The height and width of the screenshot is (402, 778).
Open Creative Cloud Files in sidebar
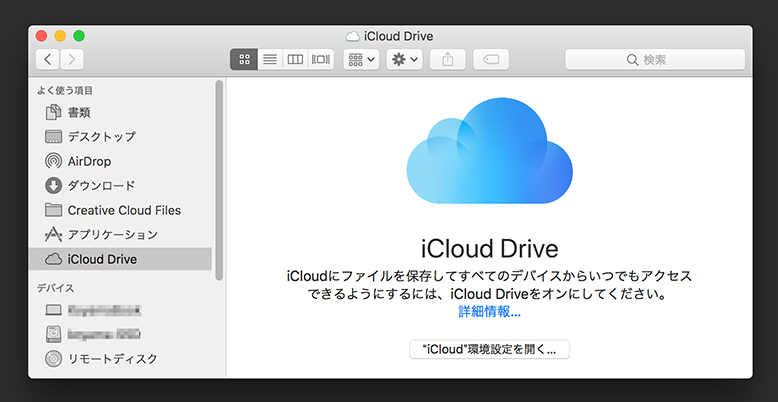coord(120,210)
